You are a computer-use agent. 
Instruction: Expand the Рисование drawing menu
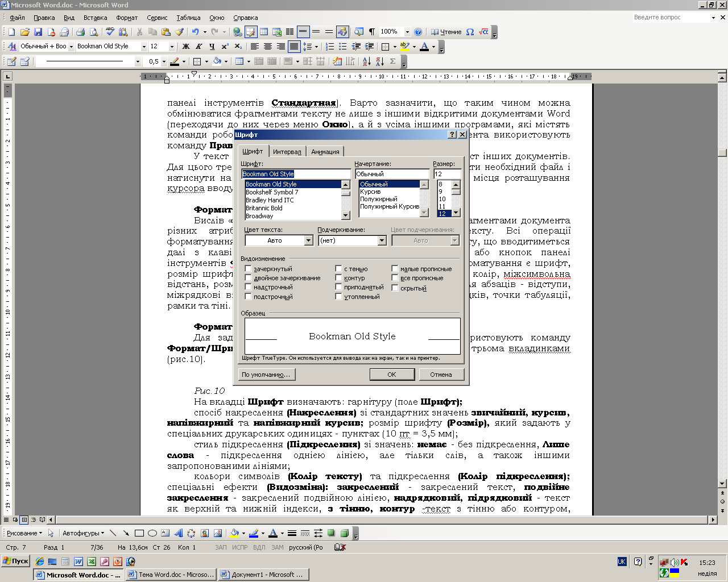(x=24, y=533)
